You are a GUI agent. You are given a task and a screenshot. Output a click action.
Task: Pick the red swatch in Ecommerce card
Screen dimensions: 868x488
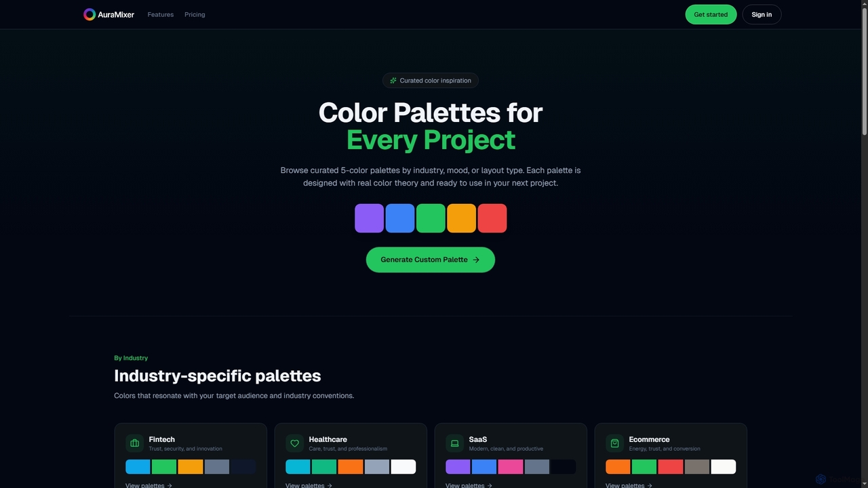671,466
